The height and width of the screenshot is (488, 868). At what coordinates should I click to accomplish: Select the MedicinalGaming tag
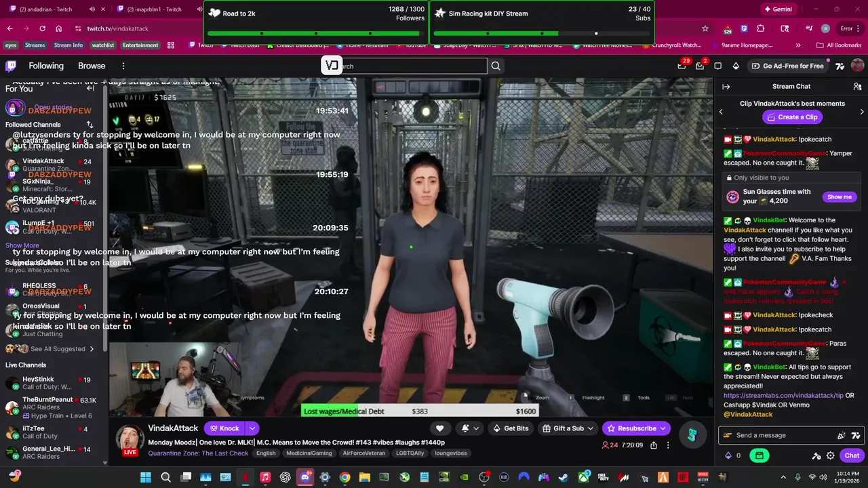pyautogui.click(x=309, y=453)
